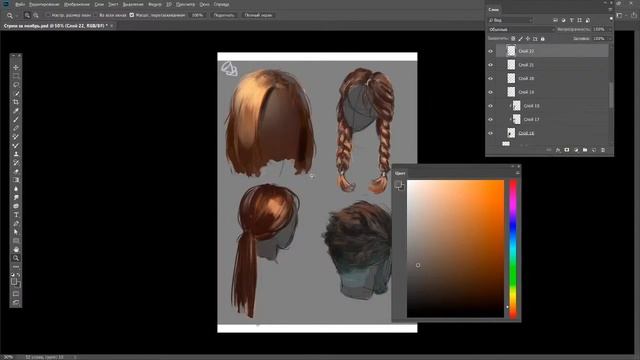The width and height of the screenshot is (640, 360).
Task: Filter layers by type (T) icon
Action: tap(571, 20)
